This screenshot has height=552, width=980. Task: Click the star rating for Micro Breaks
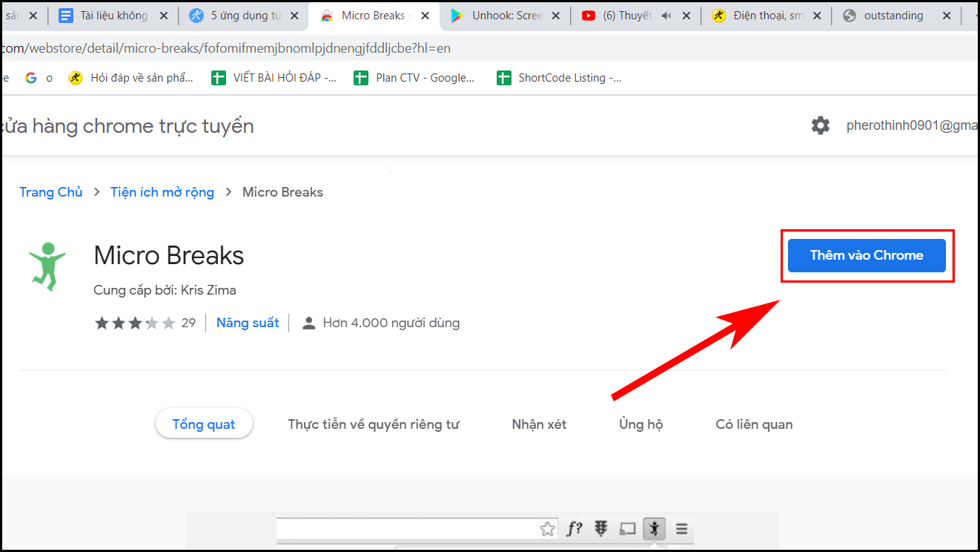coord(135,323)
